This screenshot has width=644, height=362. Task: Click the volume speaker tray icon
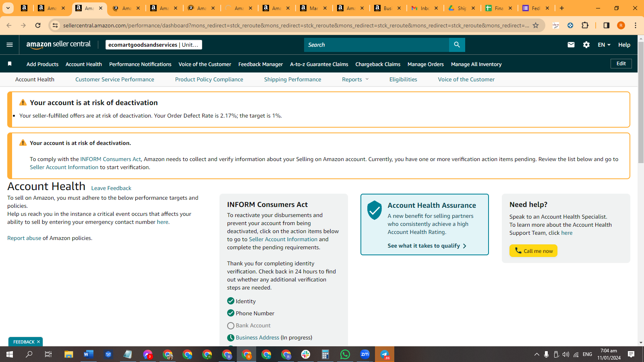tap(566, 354)
